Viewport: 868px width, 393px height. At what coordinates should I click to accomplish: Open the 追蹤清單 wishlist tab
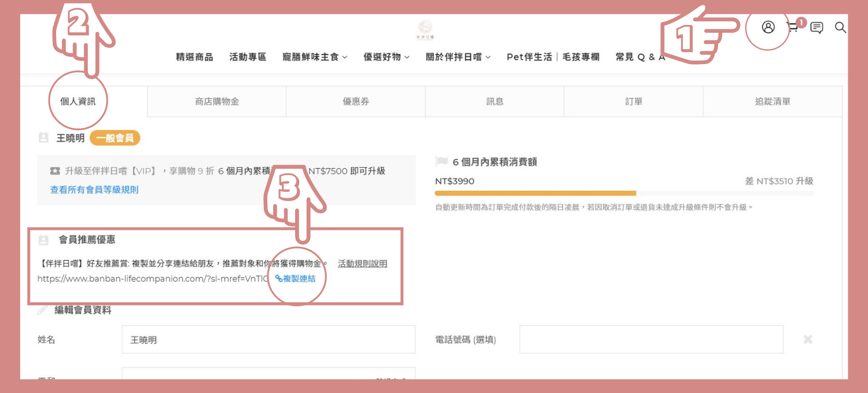[x=773, y=102]
